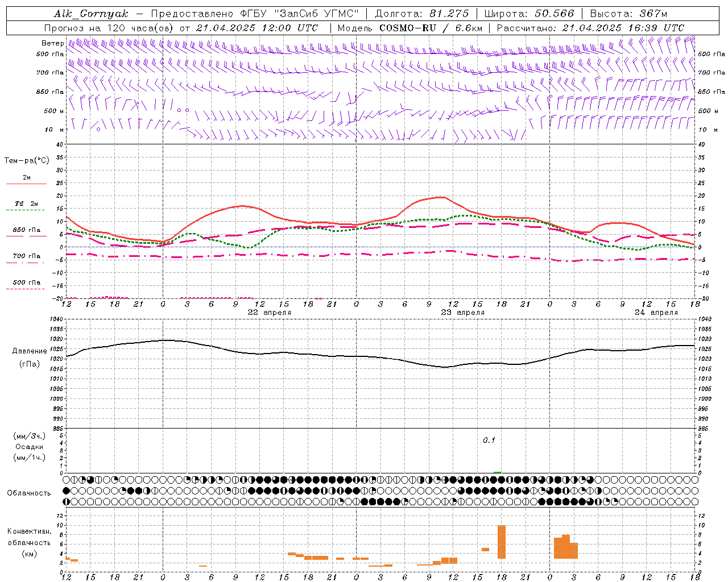The width and height of the screenshot is (728, 582).
Task: Click the small green precipitation bar
Action: [x=498, y=472]
